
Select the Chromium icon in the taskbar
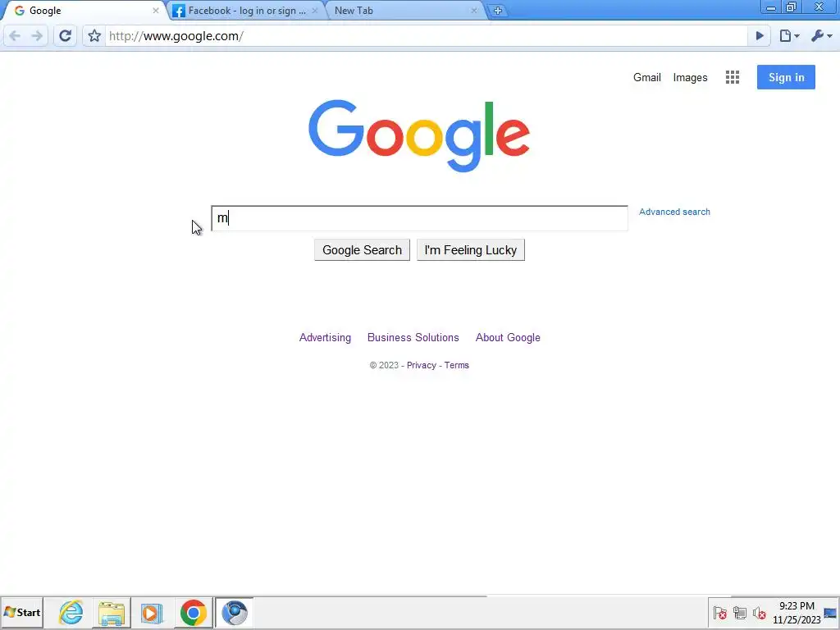click(234, 612)
